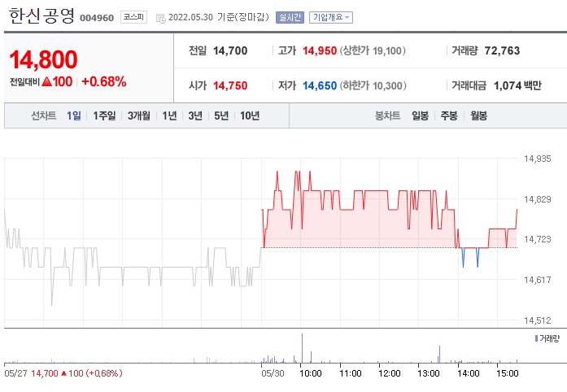Click the 저가 value 14,650
Image resolution: width=567 pixels, height=392 pixels.
pyautogui.click(x=320, y=85)
